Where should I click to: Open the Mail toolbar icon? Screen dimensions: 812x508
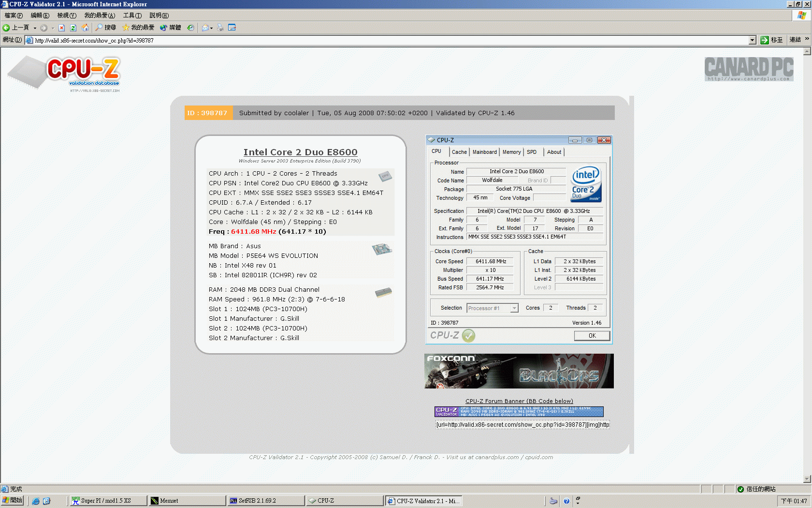pos(205,28)
